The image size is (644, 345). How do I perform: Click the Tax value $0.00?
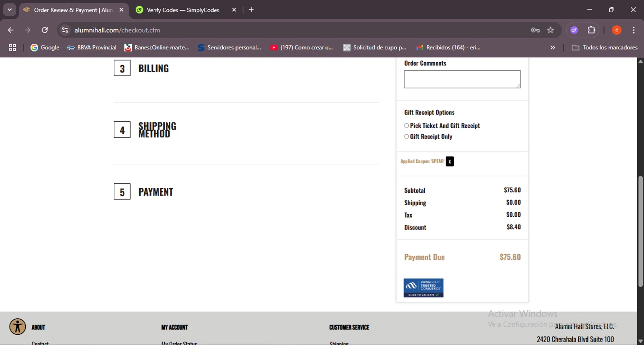tap(513, 215)
